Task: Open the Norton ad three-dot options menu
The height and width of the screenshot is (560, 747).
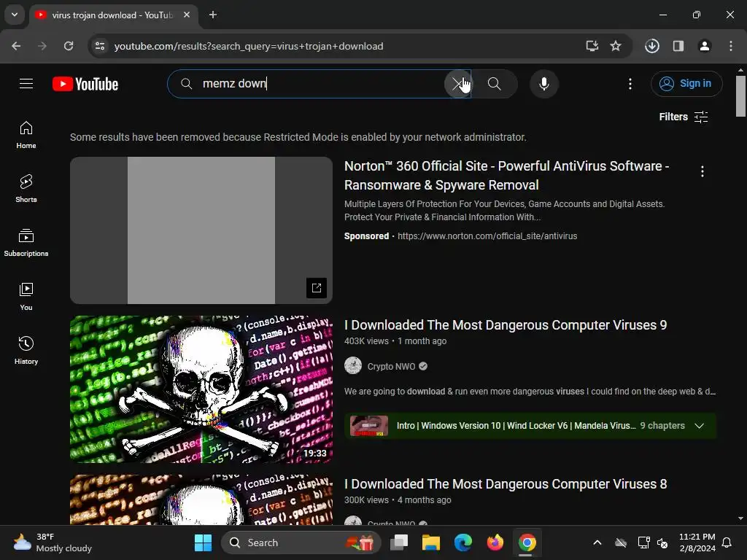Action: [703, 171]
